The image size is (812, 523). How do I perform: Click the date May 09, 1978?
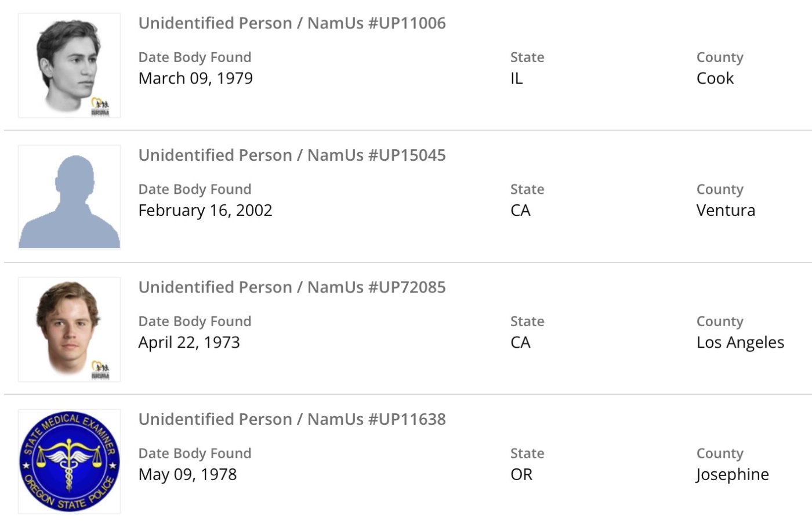coord(187,474)
